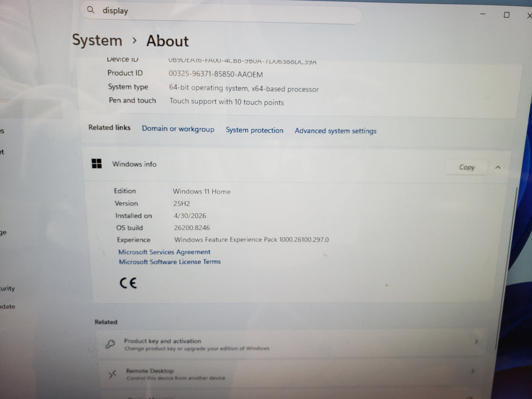
Task: Click the Windows logo icon beside Windows info
Action: tap(97, 164)
